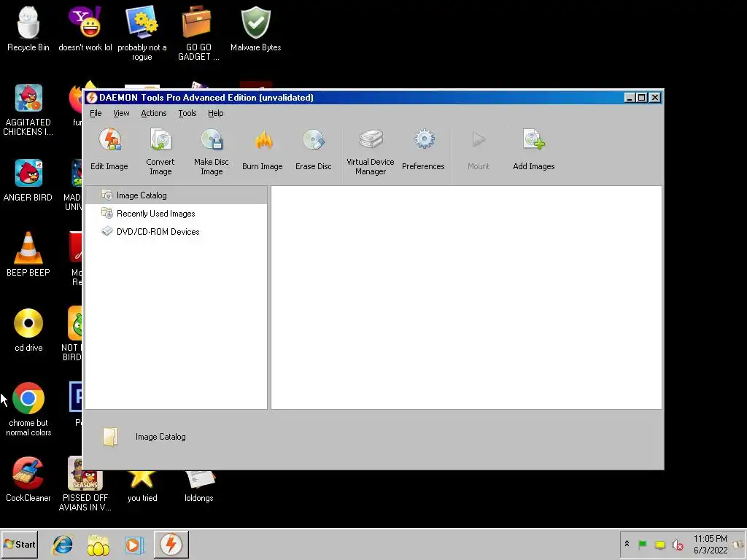Minimize the DAEMON Tools window
Viewport: 747px width, 560px height.
(x=630, y=98)
